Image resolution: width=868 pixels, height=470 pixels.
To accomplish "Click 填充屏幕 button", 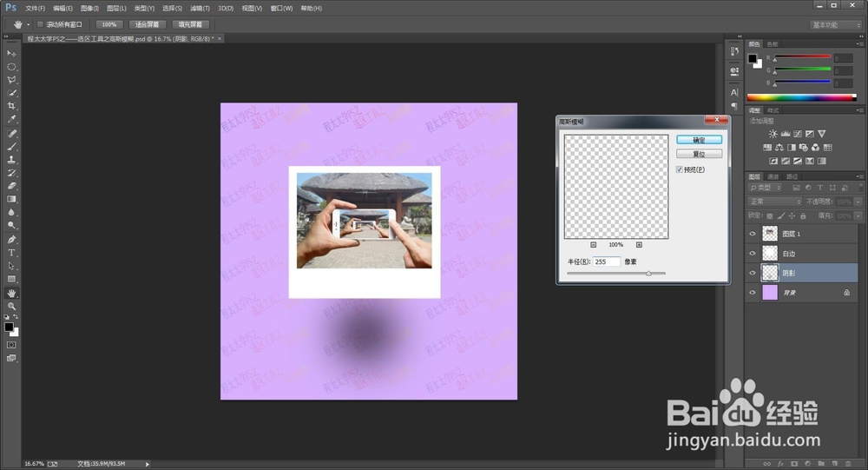I will pyautogui.click(x=190, y=24).
